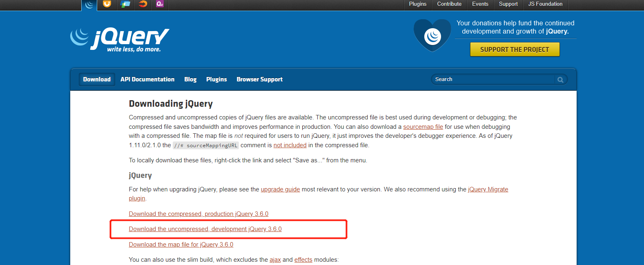Follow the 'not included' link
The height and width of the screenshot is (265, 644).
pos(290,145)
